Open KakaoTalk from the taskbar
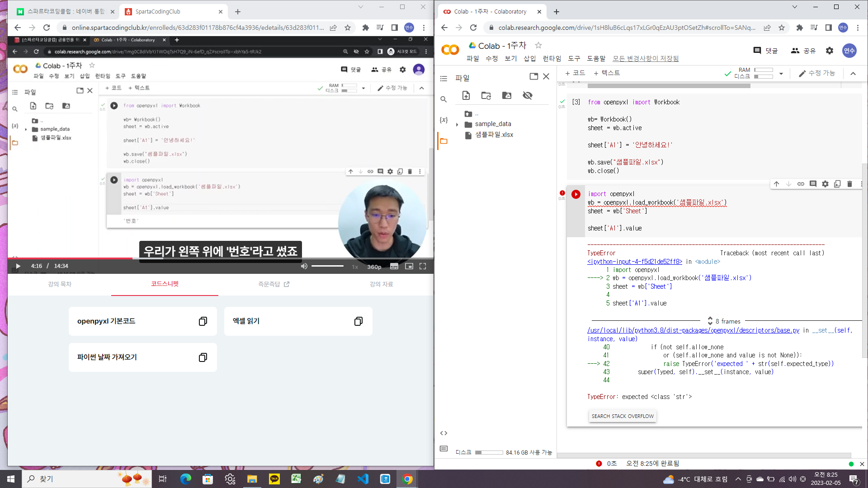The image size is (868, 488). (x=274, y=479)
